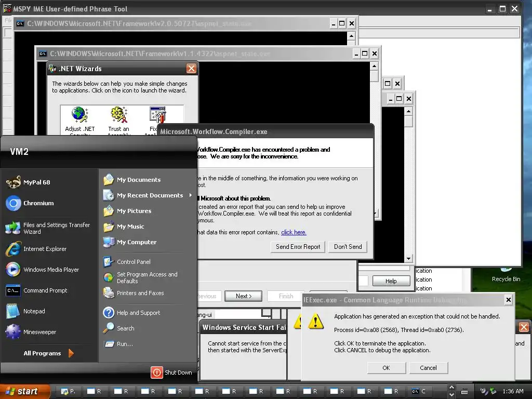Open Printers and Faxes
Screen dimensions: 532x399
134,293
